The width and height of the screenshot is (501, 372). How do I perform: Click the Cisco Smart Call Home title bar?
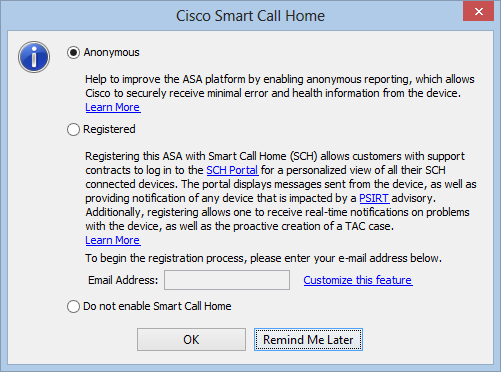250,16
